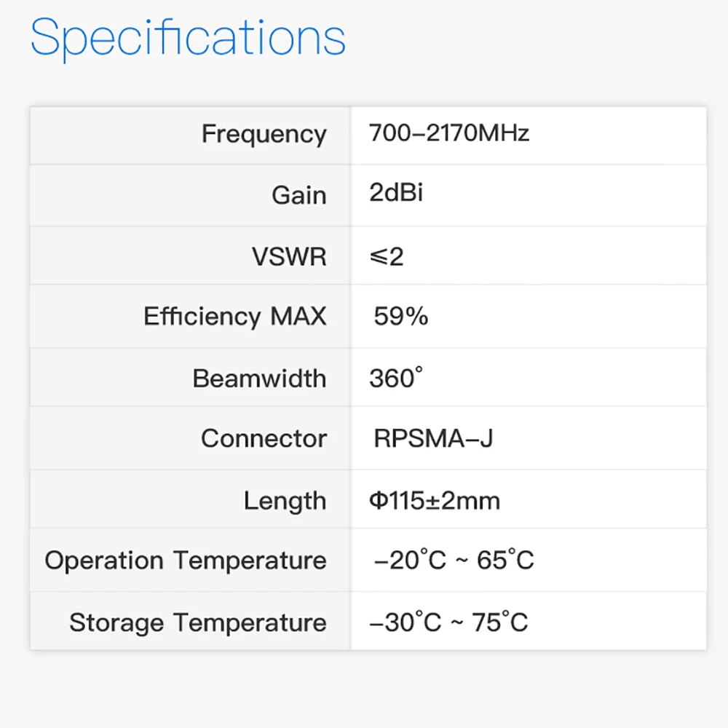Select the Operation Temperature label
This screenshot has height=728, width=728.
click(186, 561)
